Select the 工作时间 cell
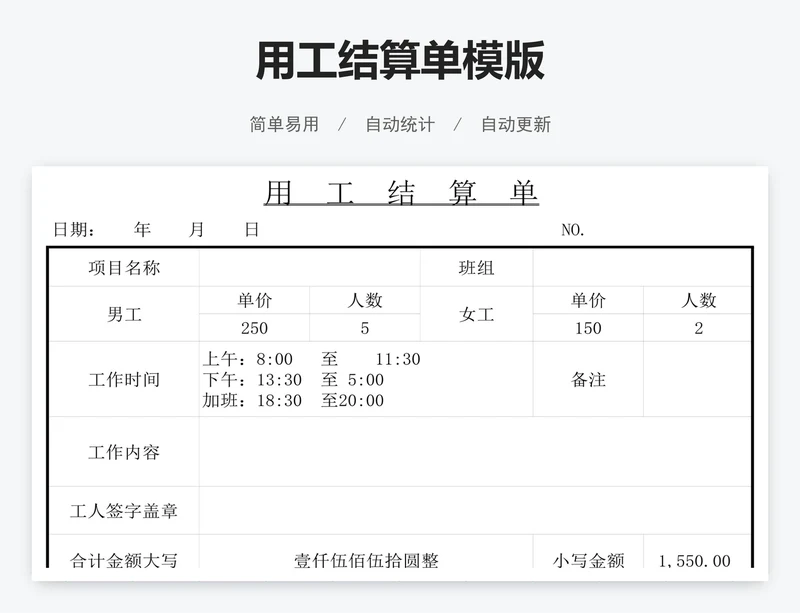This screenshot has width=800, height=613. coord(124,379)
